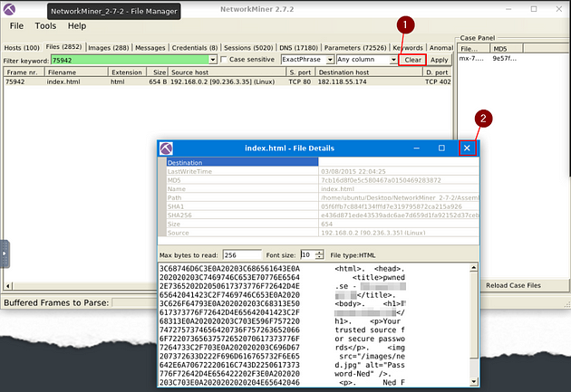Viewport: 571px width, 392px height.
Task: Click source host 192.168.0.2 cell
Action: click(222, 81)
